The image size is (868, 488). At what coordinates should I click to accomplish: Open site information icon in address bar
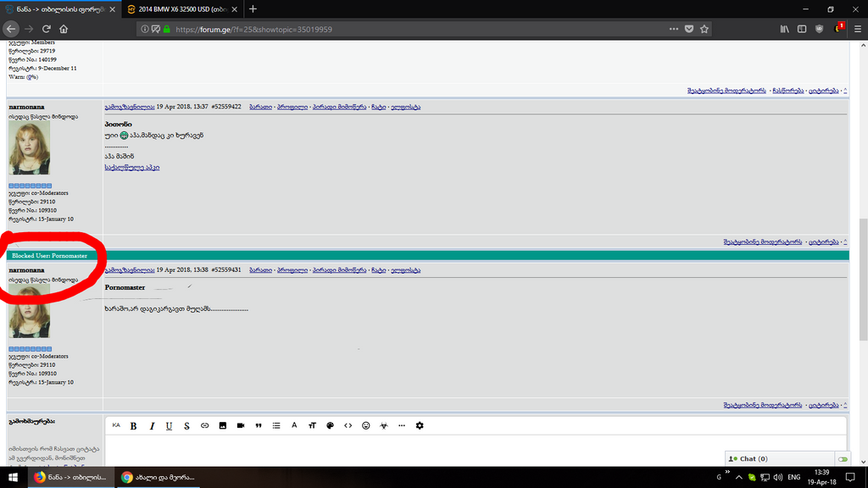[x=144, y=29]
